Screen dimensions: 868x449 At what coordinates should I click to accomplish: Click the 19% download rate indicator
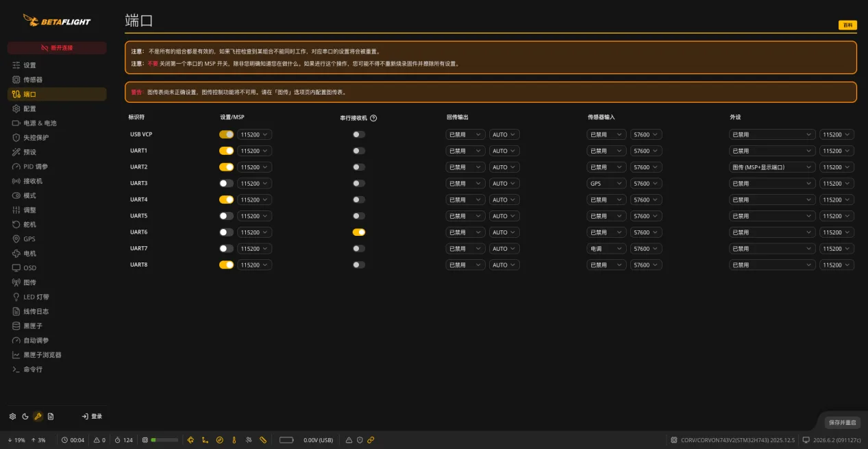tap(16, 440)
